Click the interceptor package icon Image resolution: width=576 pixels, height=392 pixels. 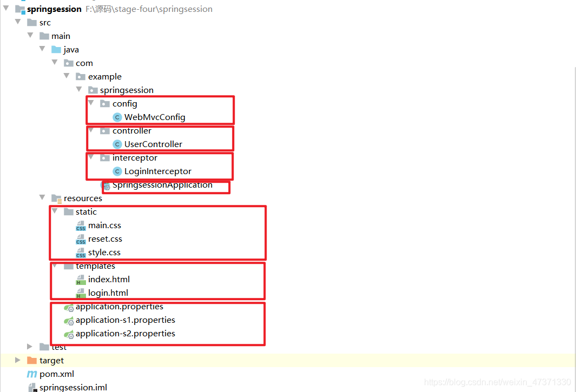tap(105, 158)
